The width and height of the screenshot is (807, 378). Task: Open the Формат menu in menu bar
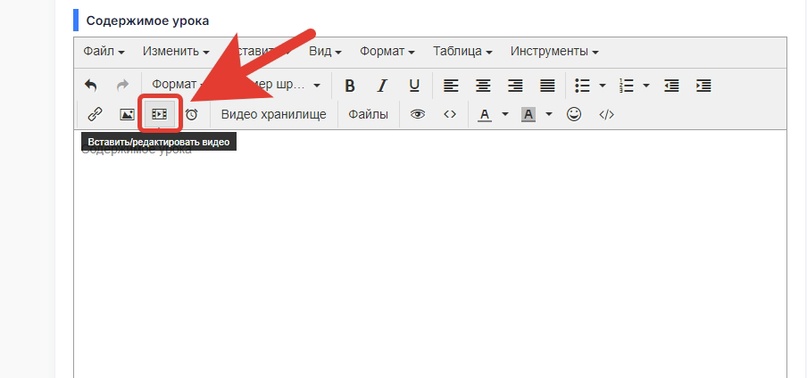(387, 51)
